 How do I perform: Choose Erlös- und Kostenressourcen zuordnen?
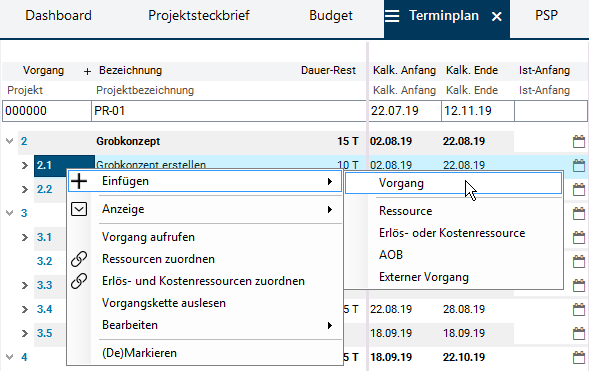[x=203, y=281]
